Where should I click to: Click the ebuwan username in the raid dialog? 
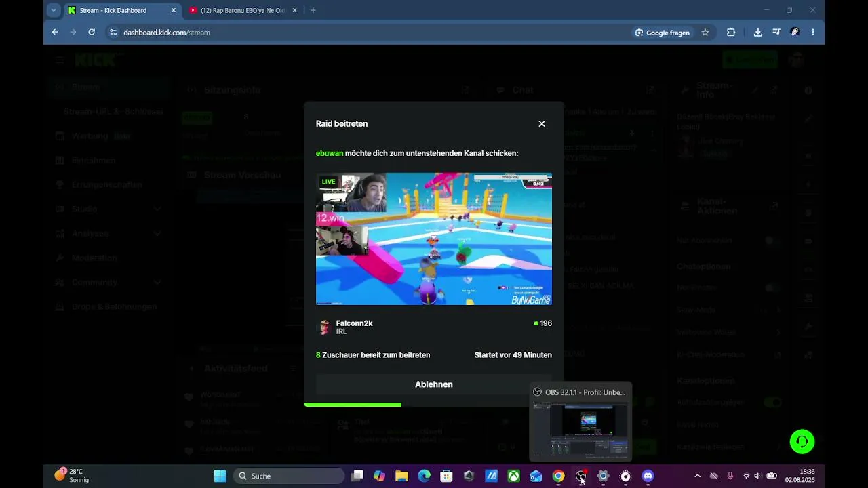[330, 153]
